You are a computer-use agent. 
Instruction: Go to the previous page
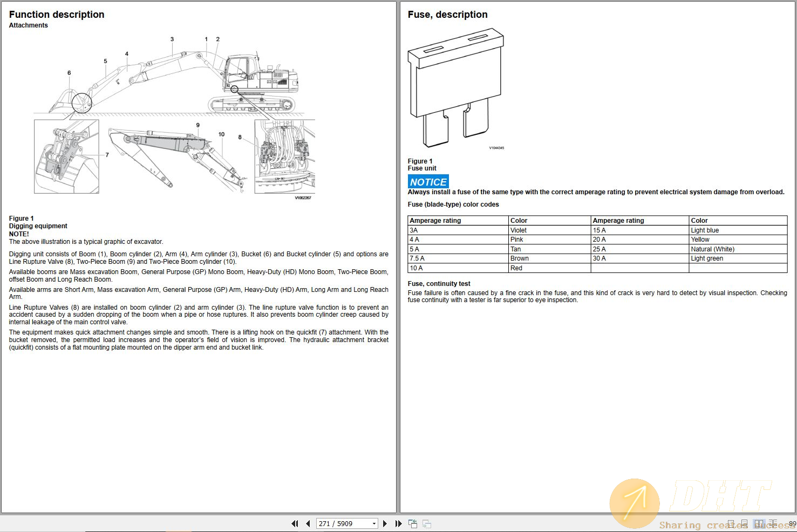(x=308, y=523)
